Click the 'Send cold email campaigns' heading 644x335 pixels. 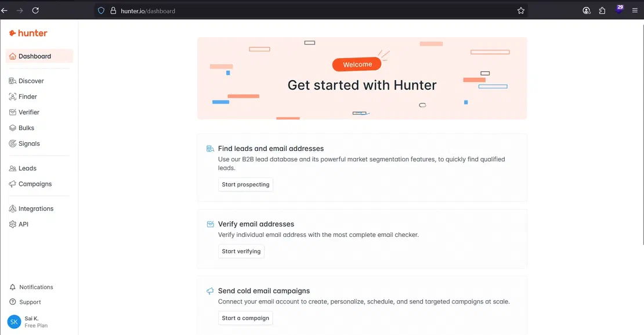click(263, 291)
